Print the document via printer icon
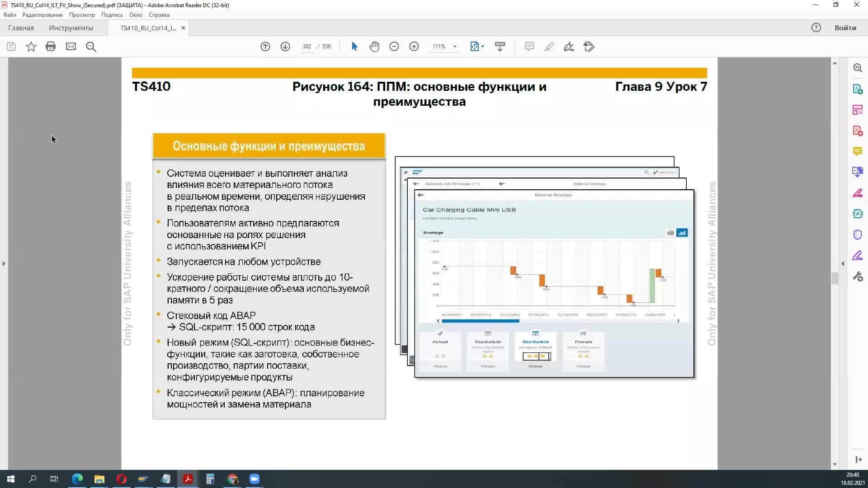Image resolution: width=868 pixels, height=488 pixels. click(x=51, y=47)
